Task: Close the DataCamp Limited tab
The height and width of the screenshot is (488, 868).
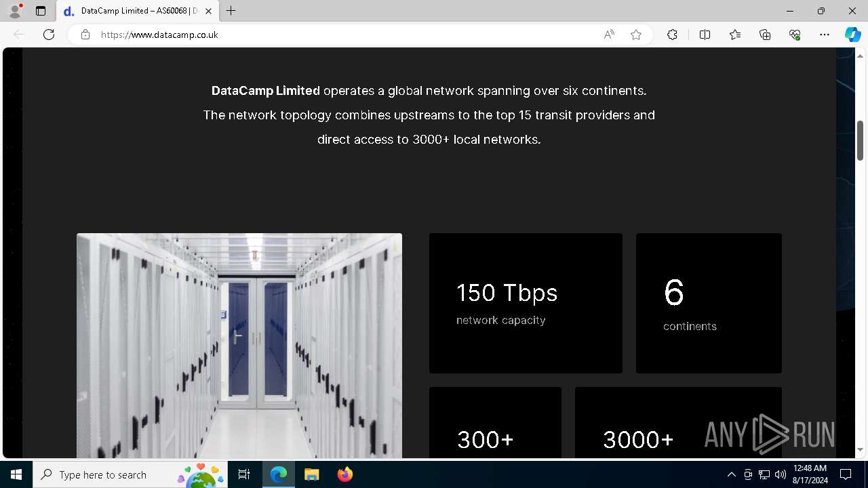Action: tap(208, 11)
